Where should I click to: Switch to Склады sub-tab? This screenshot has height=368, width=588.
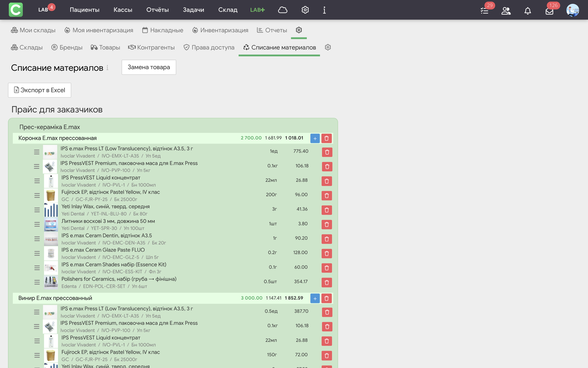[27, 47]
